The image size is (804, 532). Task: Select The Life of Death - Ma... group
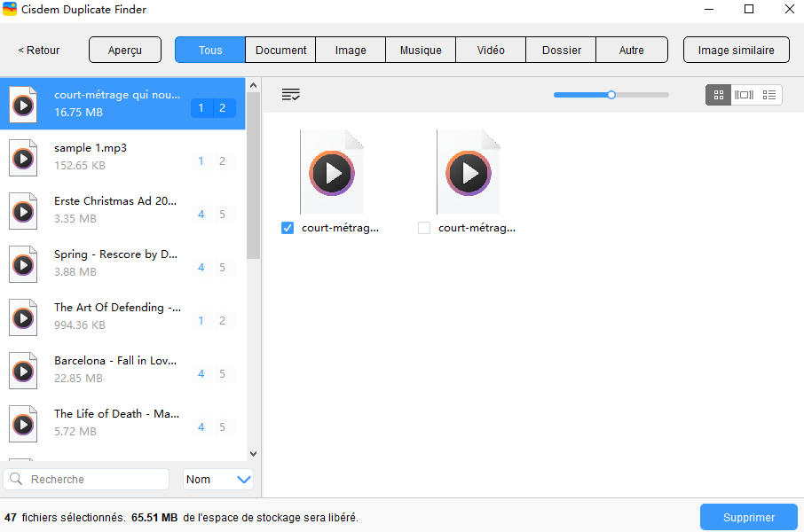click(122, 423)
